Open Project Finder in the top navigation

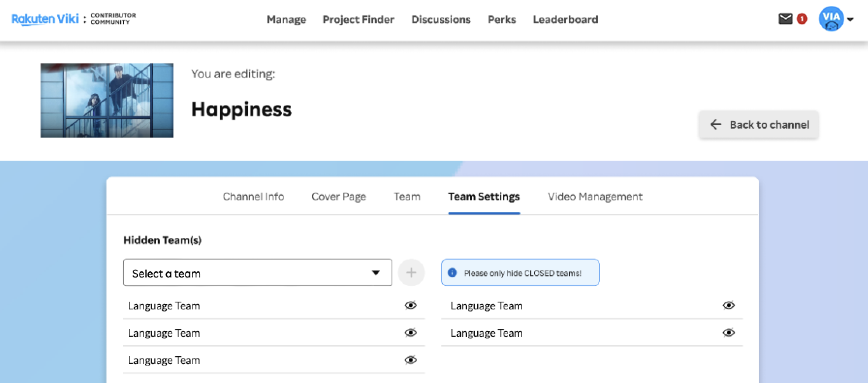(358, 19)
